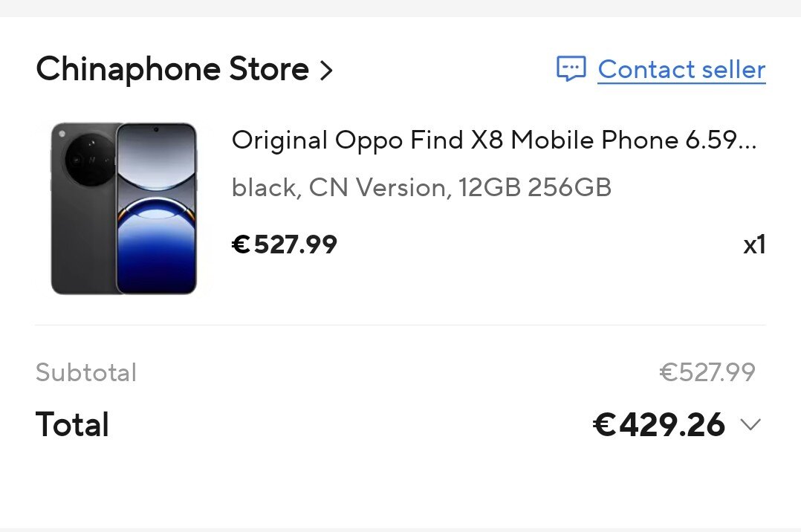
Task: Click the chevron next to Chinaphone Store
Action: (325, 71)
